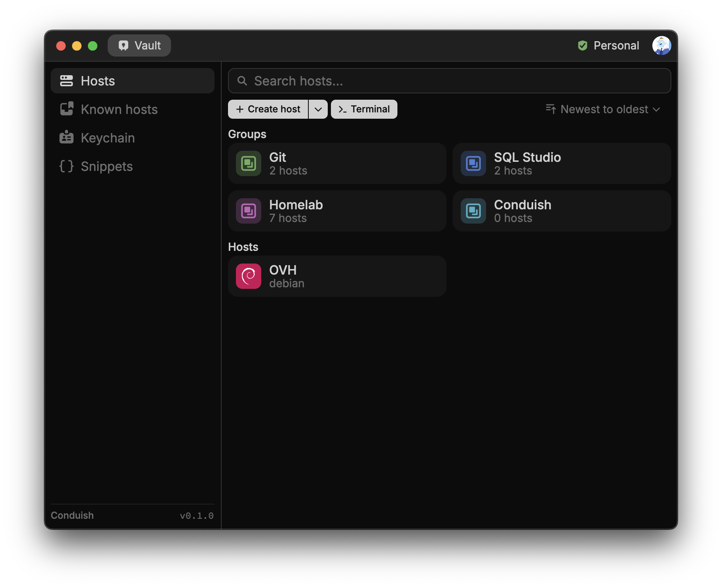Click the Snippets curly braces icon
This screenshot has height=588, width=722.
click(x=66, y=166)
